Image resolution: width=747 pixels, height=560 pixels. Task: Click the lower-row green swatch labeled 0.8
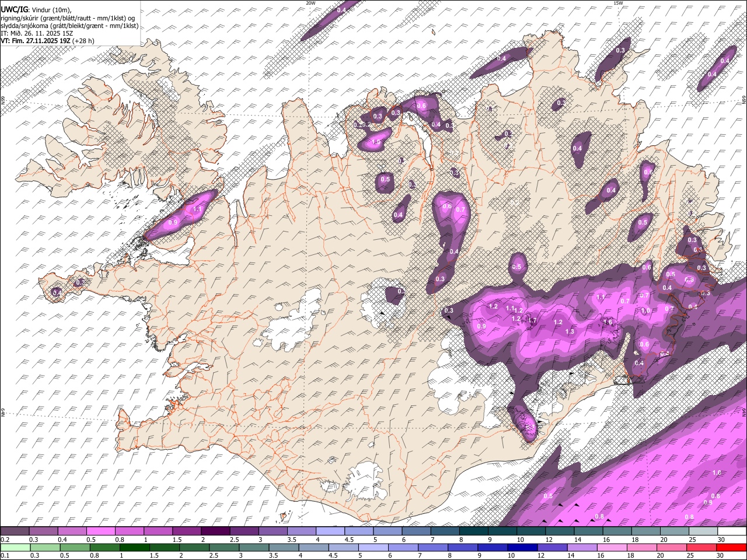click(105, 547)
